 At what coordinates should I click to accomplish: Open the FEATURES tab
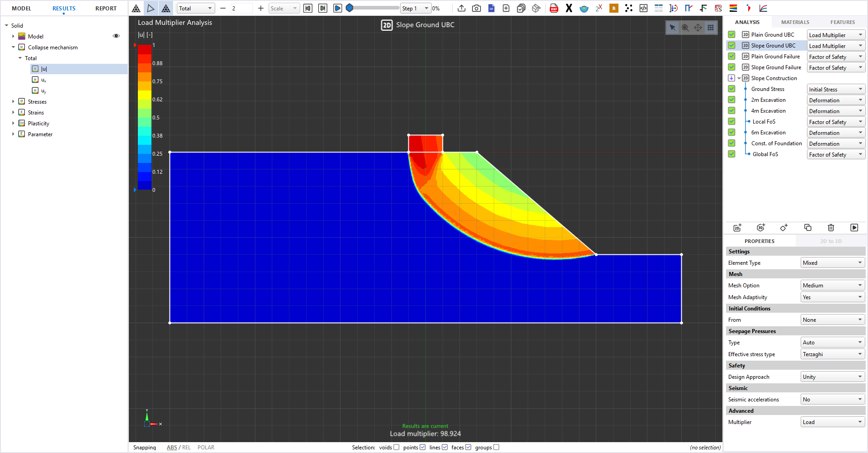click(x=842, y=22)
